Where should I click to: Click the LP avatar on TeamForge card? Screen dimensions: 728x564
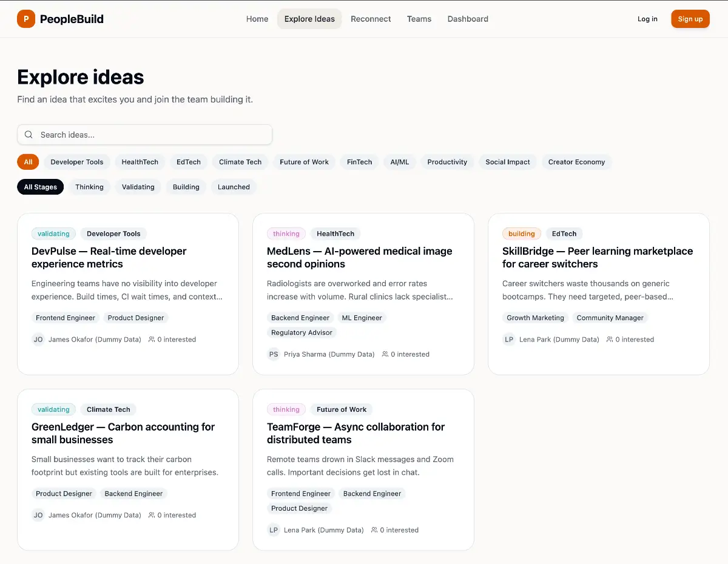[274, 530]
